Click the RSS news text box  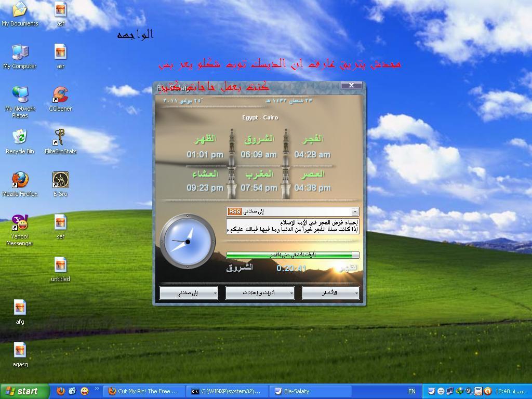[292, 226]
